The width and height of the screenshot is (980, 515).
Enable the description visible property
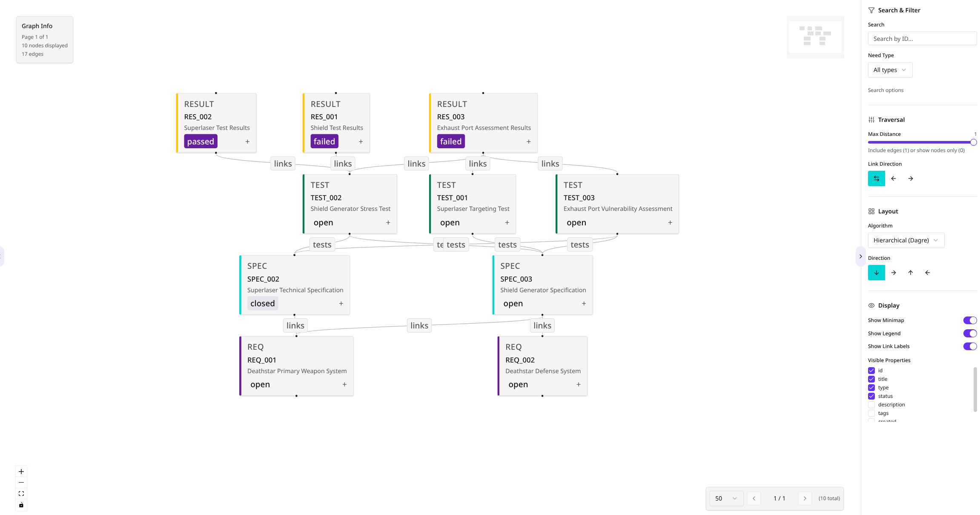(871, 404)
